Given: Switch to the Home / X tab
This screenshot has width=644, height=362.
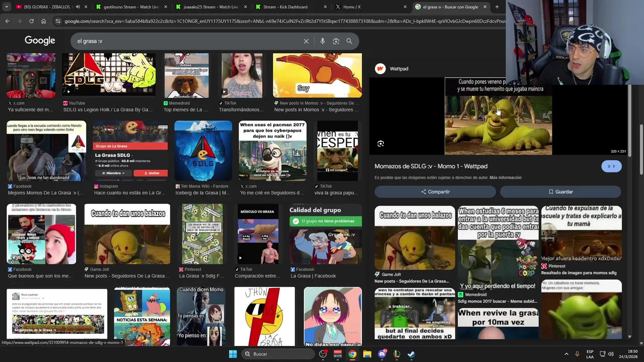Looking at the screenshot, I should click(x=372, y=7).
